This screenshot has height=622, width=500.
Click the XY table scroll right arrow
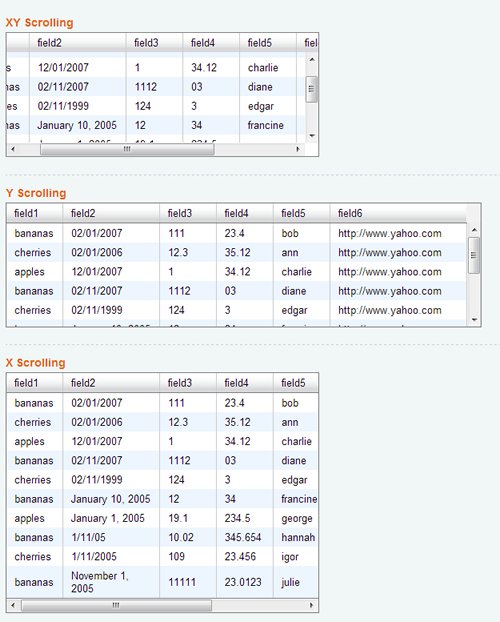pos(298,149)
